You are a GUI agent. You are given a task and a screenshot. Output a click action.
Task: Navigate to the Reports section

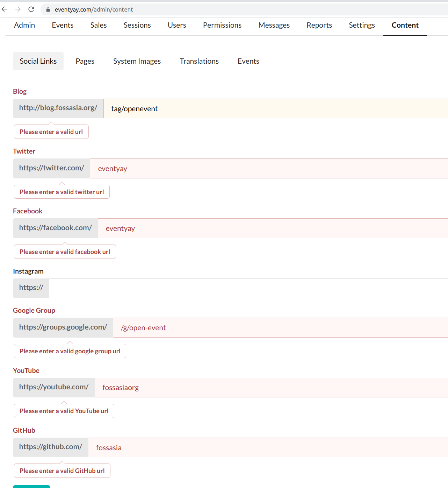tap(319, 25)
